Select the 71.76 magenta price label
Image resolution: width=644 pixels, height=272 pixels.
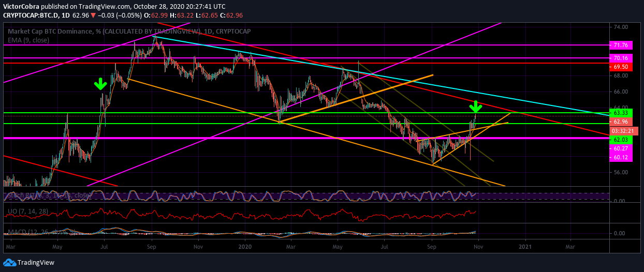(620, 45)
